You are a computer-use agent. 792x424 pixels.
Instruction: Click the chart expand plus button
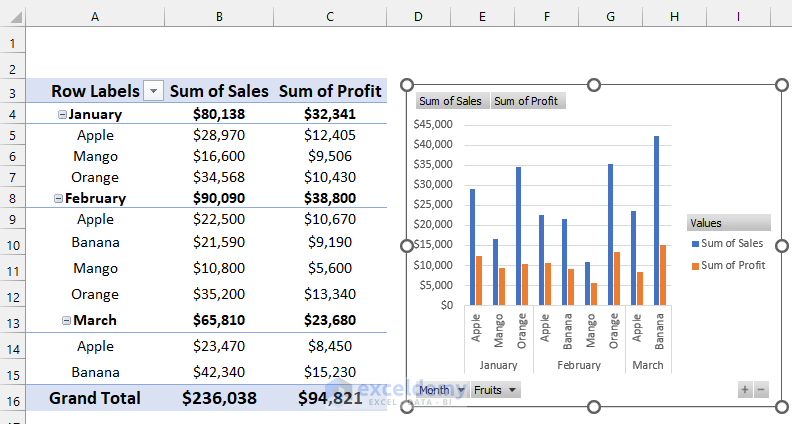click(745, 390)
